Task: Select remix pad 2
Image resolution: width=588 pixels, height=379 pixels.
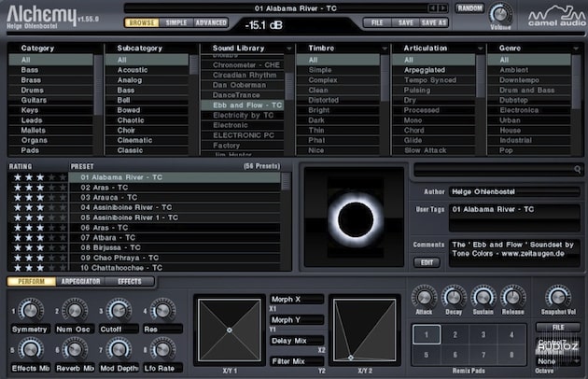Action: pyautogui.click(x=455, y=334)
